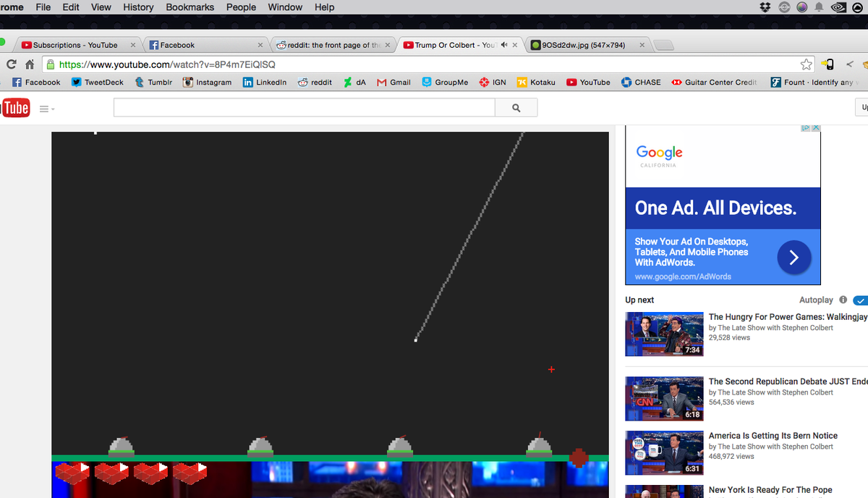This screenshot has width=868, height=498.
Task: Close the Subscriptions - YouTube tab
Action: [x=133, y=45]
